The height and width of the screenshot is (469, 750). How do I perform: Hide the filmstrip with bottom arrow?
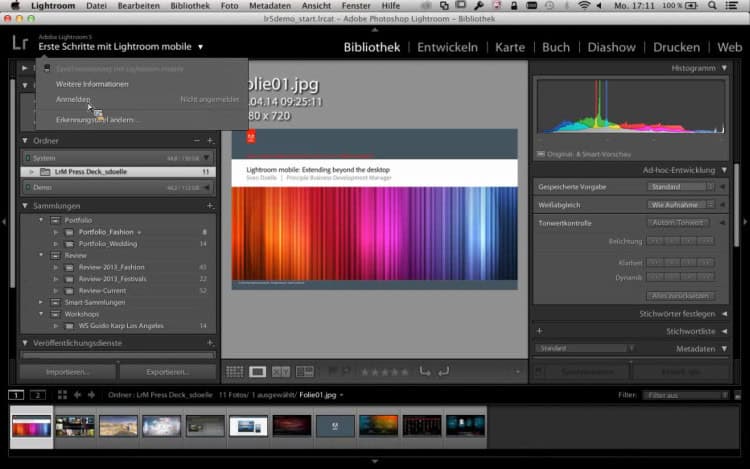point(375,461)
